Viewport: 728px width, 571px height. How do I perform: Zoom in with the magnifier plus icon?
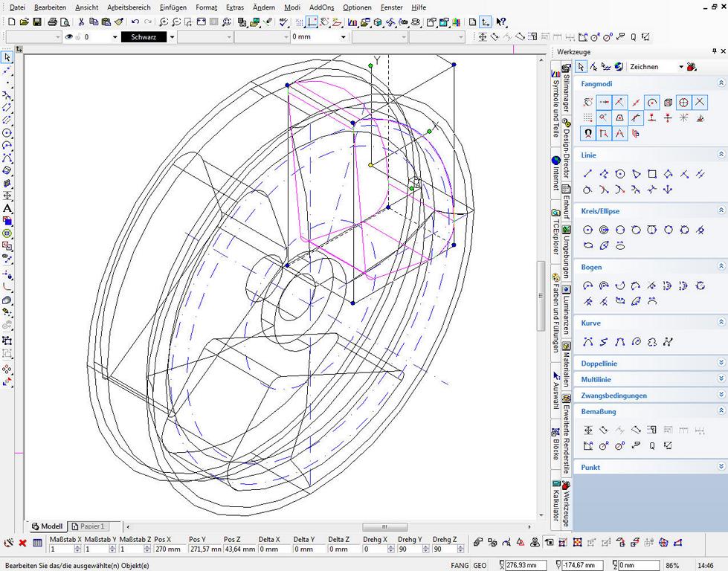(164, 22)
